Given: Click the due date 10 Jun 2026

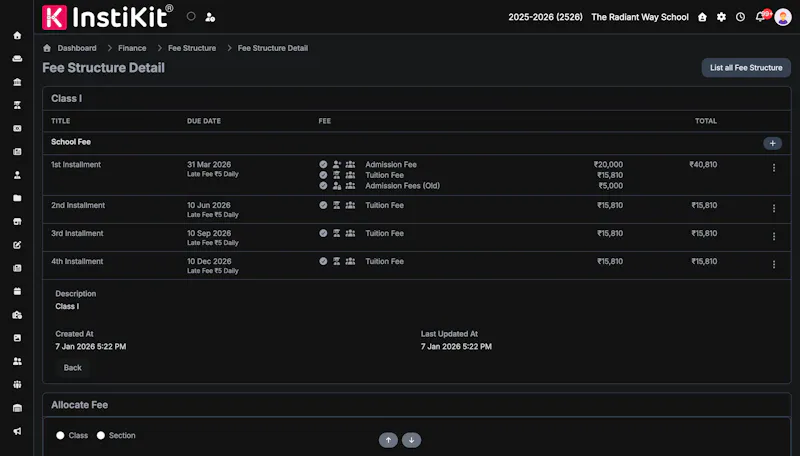Looking at the screenshot, I should [x=209, y=205].
